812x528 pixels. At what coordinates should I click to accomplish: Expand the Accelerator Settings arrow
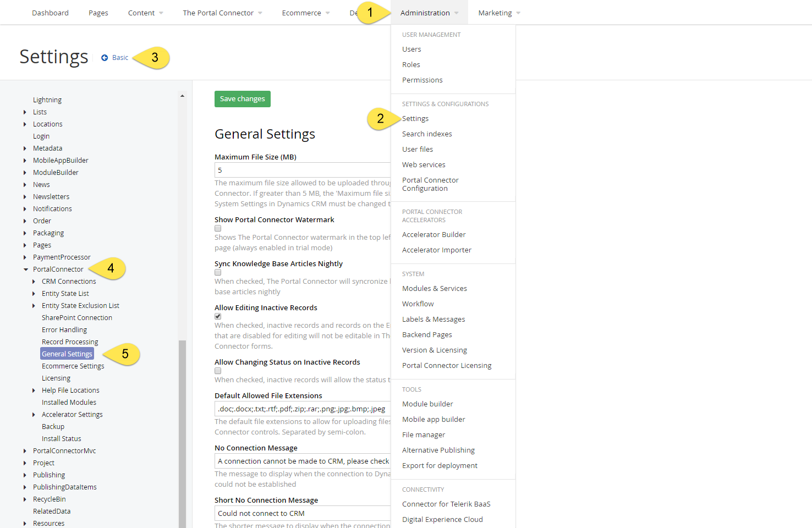click(x=34, y=415)
